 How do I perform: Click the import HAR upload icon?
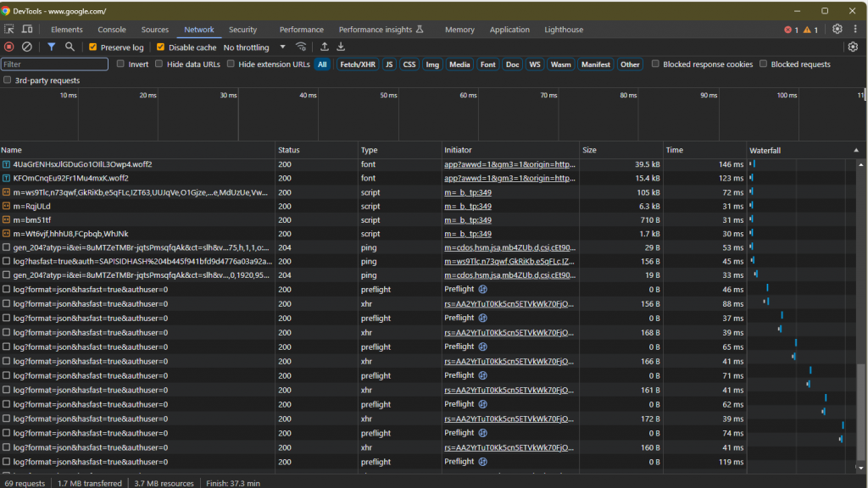click(324, 47)
